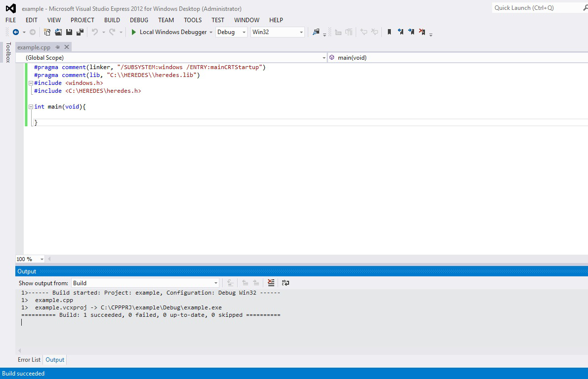This screenshot has height=379, width=588.
Task: Open the Navigate Backward dropdown arrow
Action: point(24,33)
